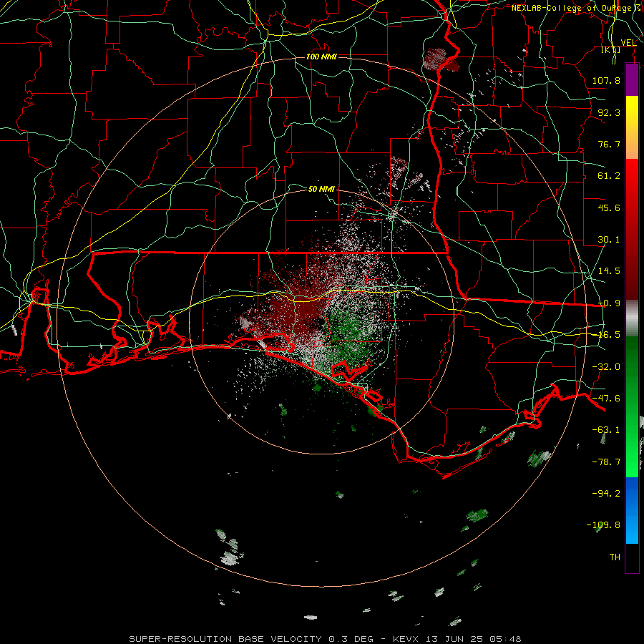
Task: Click the gray zero-velocity segment of color bar
Action: 632,318
